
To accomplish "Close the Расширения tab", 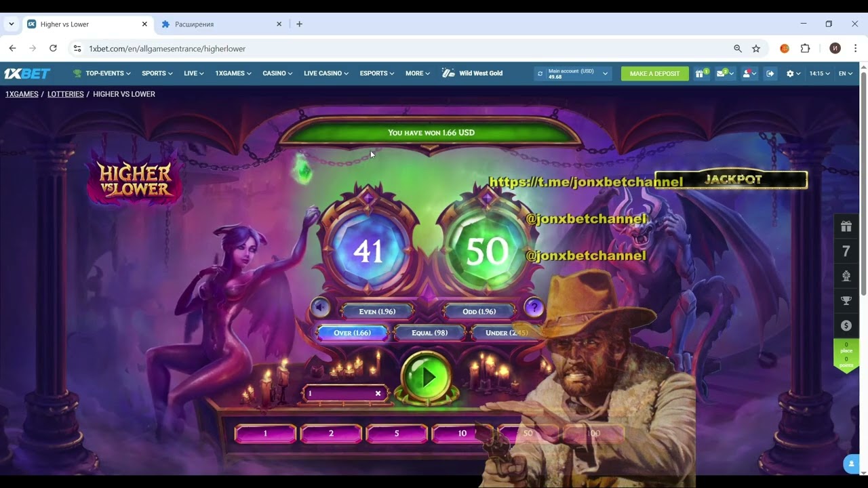I will [x=279, y=24].
